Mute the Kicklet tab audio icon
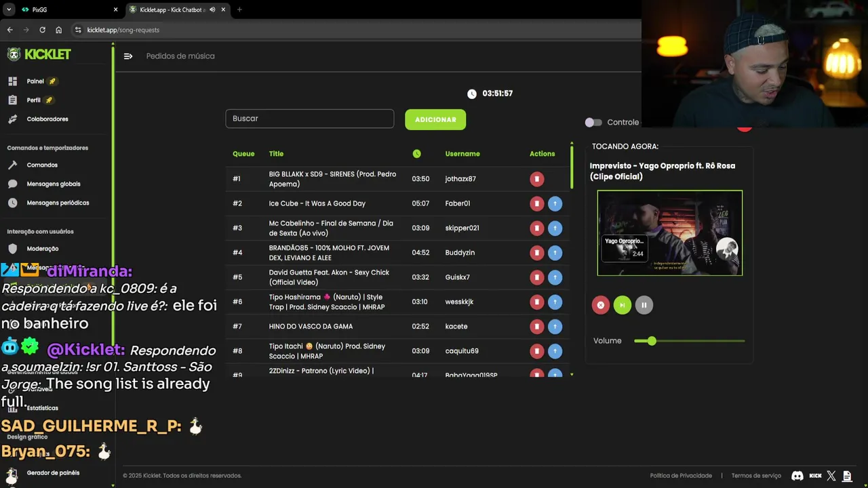This screenshot has width=868, height=488. (x=212, y=9)
